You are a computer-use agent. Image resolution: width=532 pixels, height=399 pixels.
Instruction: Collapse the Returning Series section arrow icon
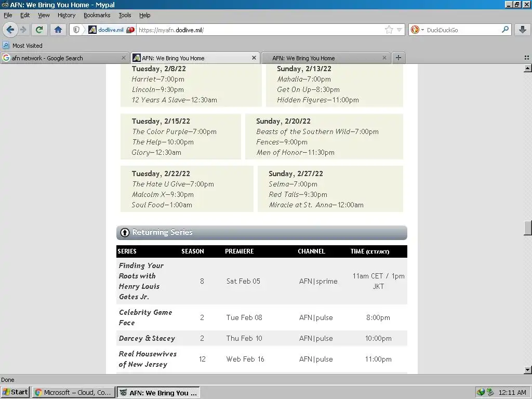[125, 232]
